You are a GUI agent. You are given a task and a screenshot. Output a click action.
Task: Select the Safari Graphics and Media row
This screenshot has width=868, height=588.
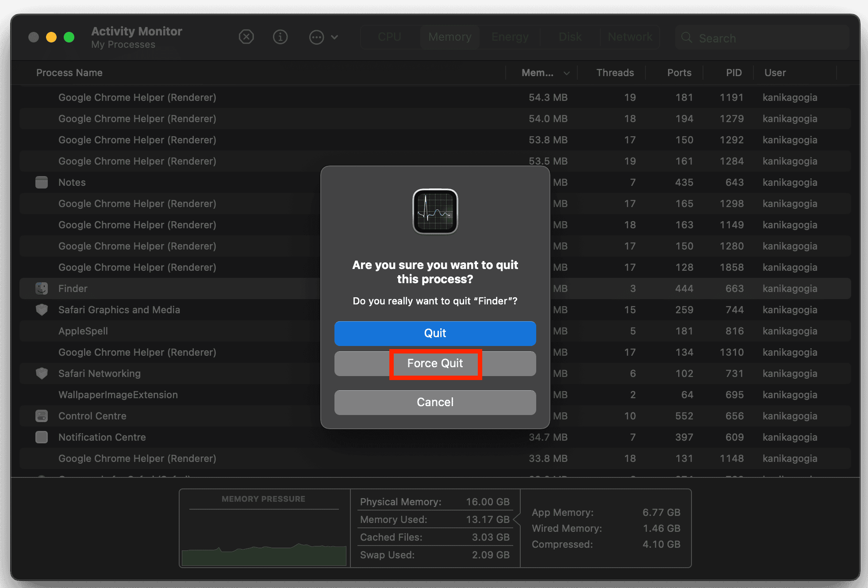435,310
